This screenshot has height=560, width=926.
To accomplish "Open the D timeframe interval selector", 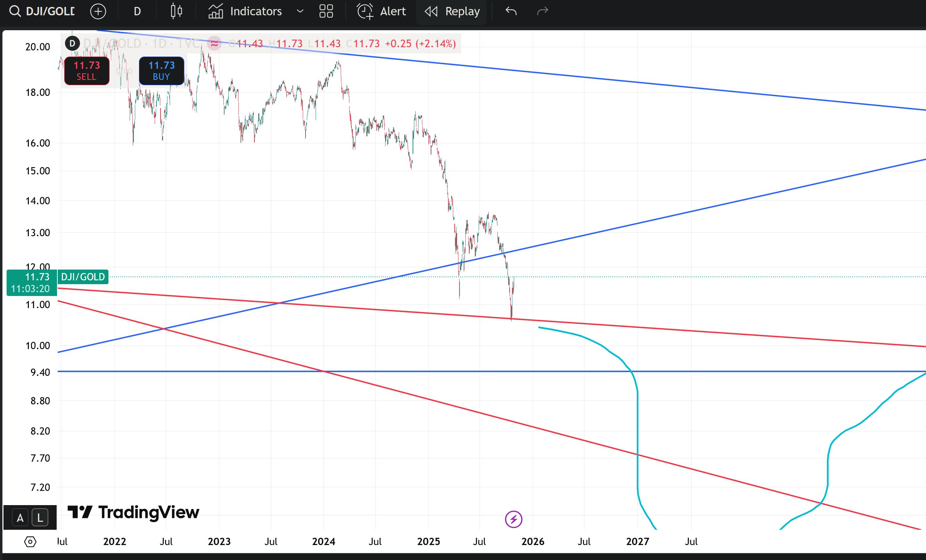I will 137,11.
